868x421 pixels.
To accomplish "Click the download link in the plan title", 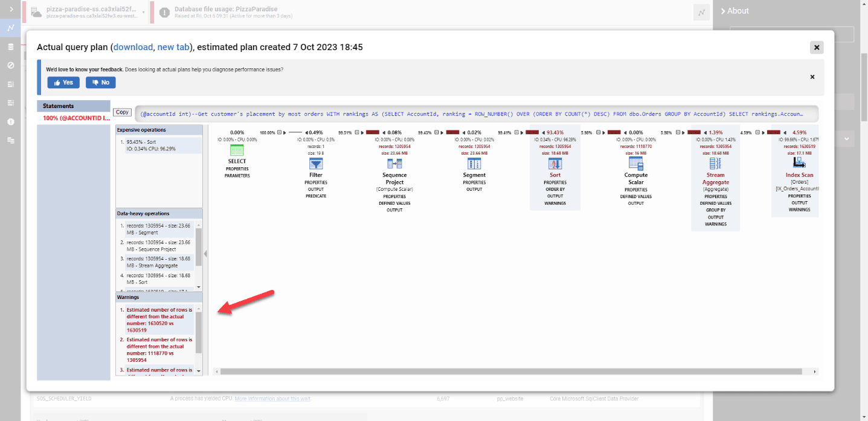I will (133, 47).
